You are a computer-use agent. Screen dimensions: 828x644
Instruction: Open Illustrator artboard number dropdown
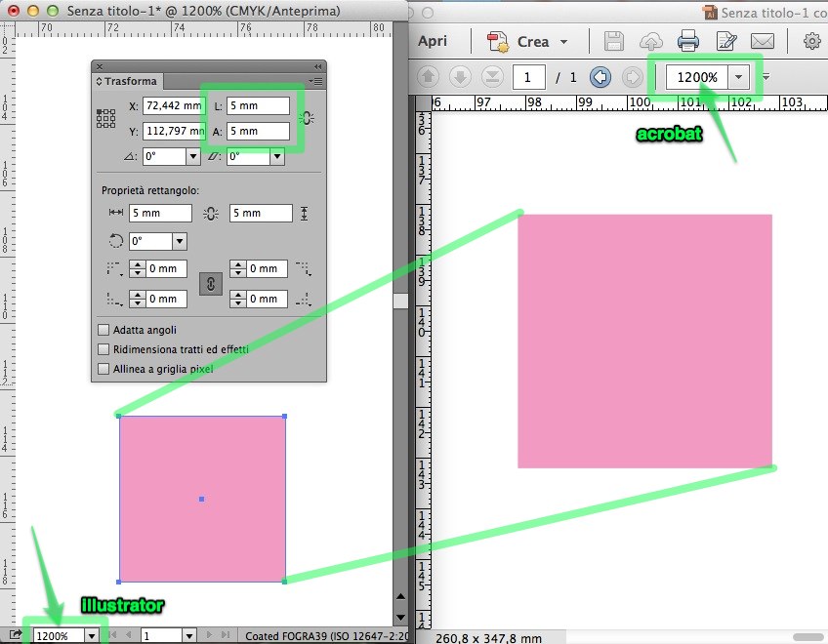coord(189,636)
